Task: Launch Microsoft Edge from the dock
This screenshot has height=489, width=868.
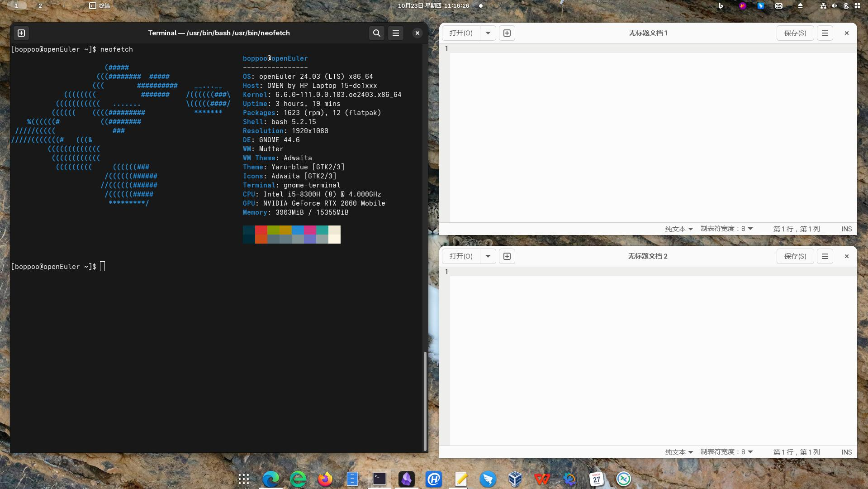Action: [271, 479]
